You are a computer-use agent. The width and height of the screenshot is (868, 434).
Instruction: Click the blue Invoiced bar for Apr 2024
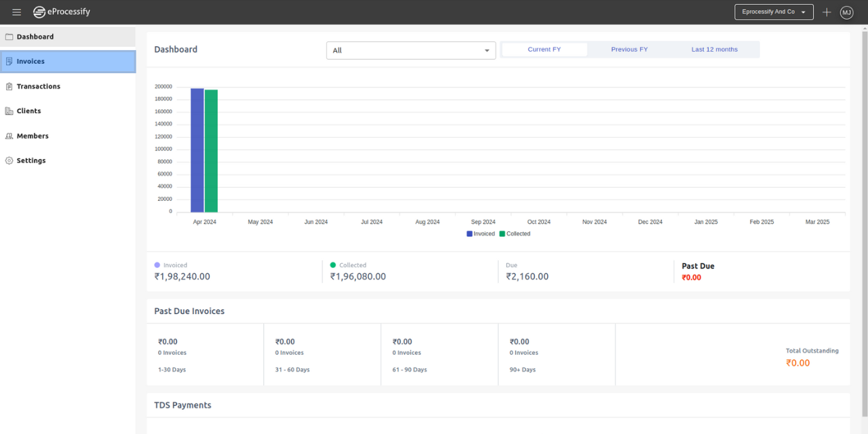click(x=197, y=150)
